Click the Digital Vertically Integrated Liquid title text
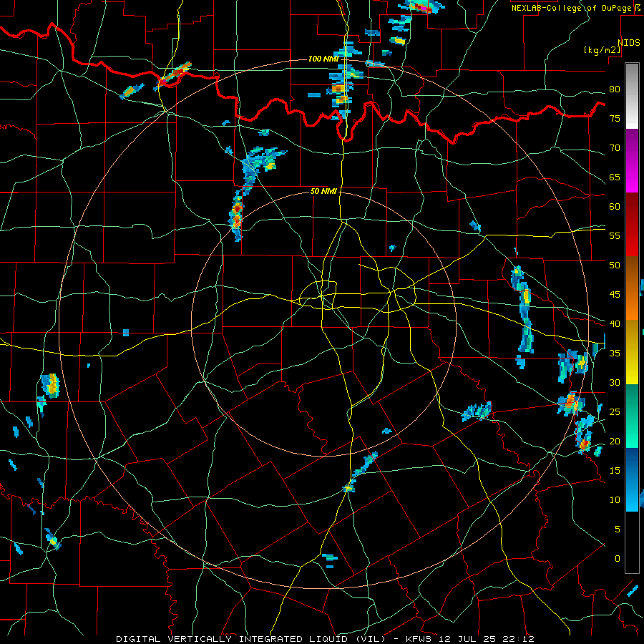The width and height of the screenshot is (644, 644). click(250, 639)
